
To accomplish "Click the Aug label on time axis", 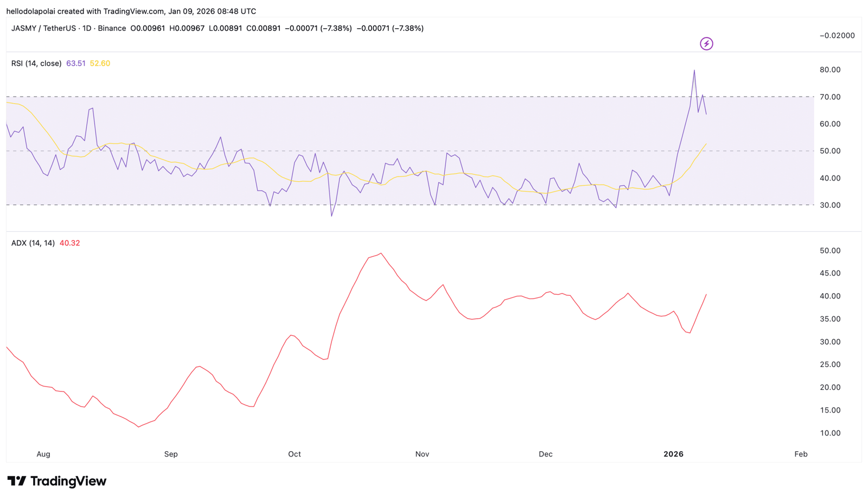I will [x=43, y=454].
